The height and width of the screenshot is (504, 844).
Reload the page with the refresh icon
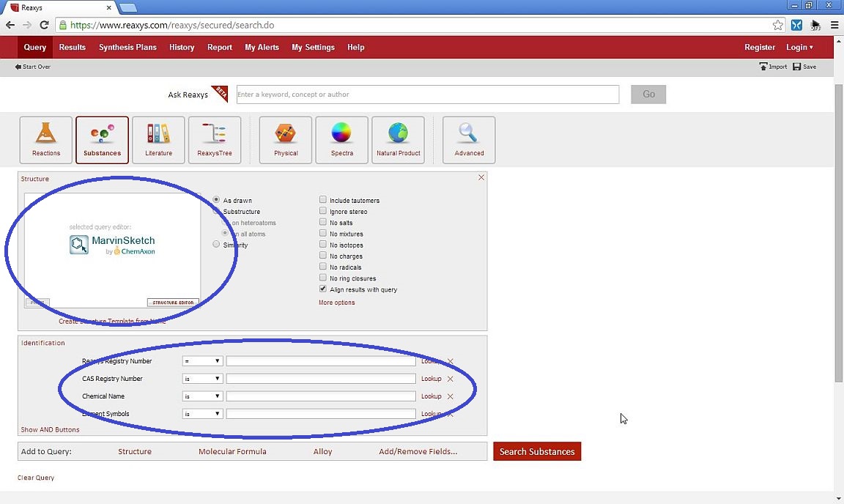tap(44, 26)
